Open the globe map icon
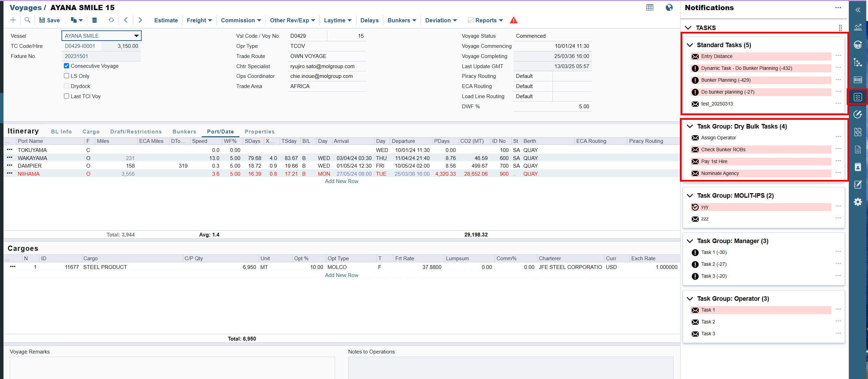The image size is (868, 379). (669, 8)
